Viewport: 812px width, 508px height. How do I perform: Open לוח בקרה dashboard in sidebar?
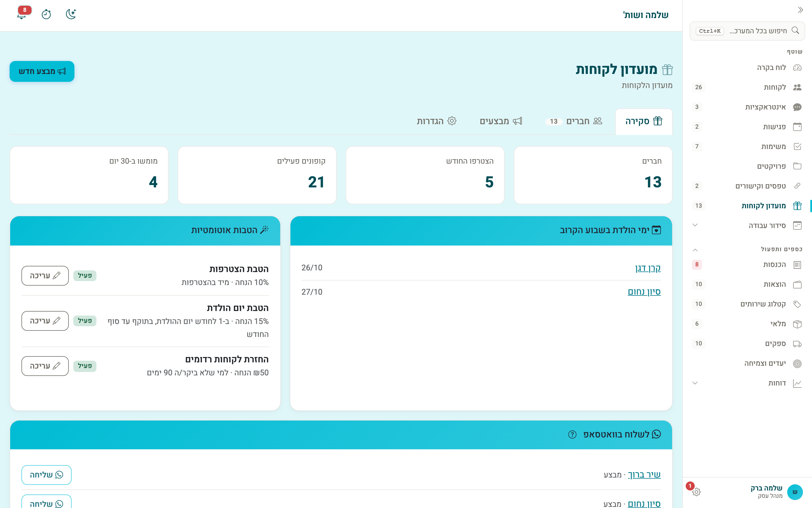coord(747,67)
